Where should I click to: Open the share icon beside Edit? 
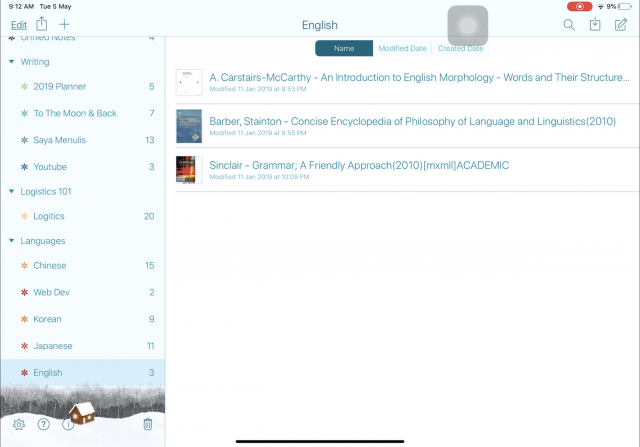coord(42,24)
